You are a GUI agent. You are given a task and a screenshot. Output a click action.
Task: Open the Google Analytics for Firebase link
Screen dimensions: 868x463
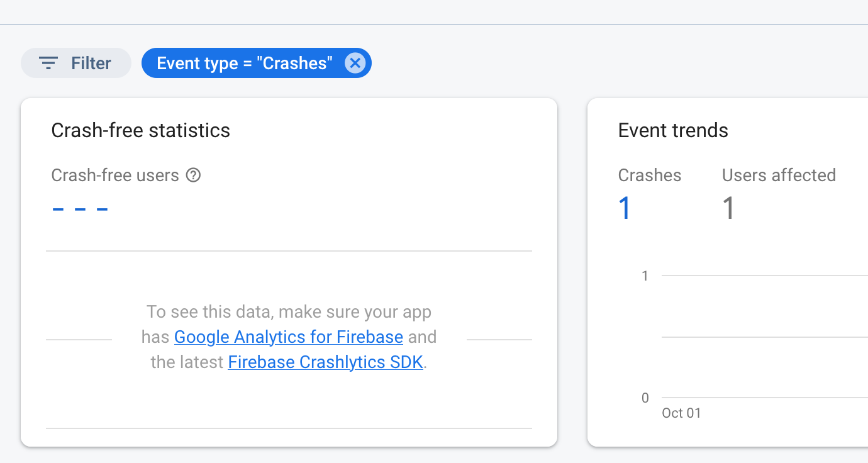pyautogui.click(x=288, y=337)
